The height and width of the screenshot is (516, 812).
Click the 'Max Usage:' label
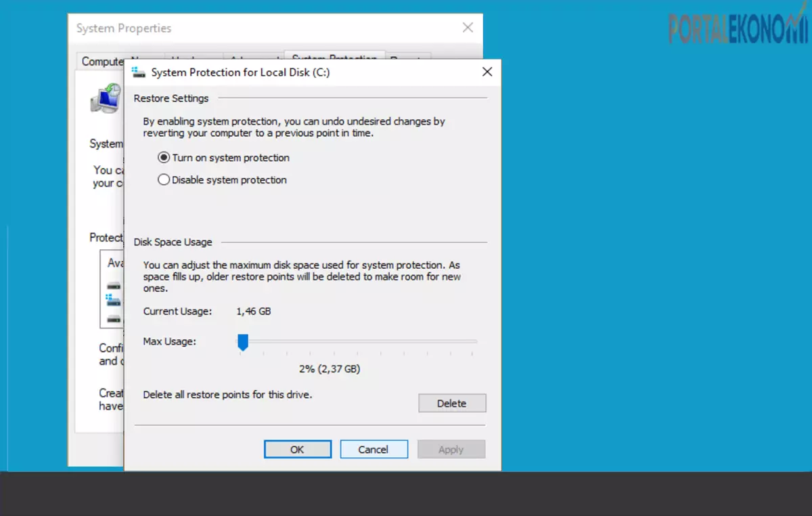[x=169, y=341]
